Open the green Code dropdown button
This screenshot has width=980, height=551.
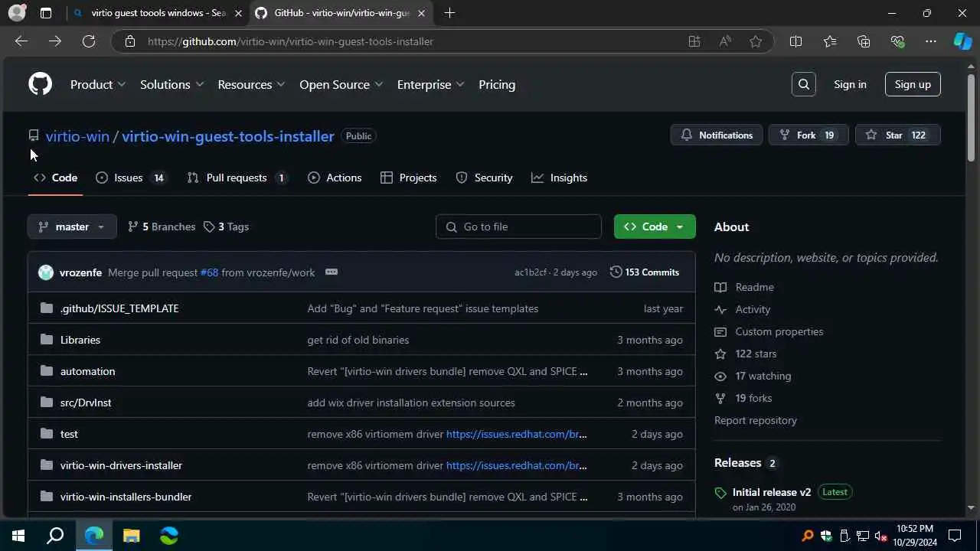(655, 227)
